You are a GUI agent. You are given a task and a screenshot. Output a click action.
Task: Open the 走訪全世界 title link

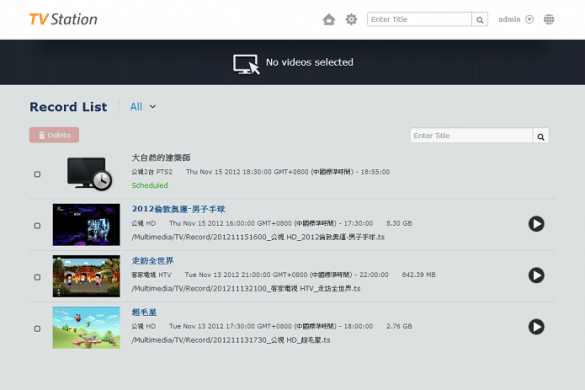coord(153,260)
